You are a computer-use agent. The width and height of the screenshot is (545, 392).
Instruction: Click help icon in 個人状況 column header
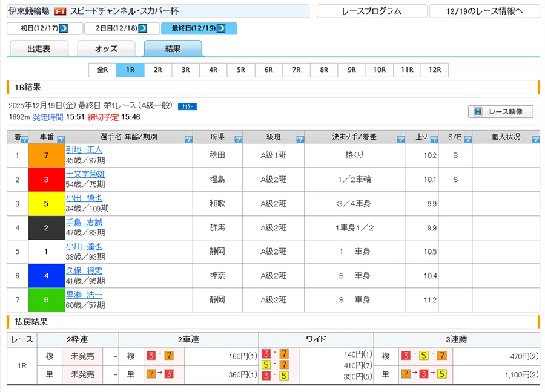click(x=535, y=140)
